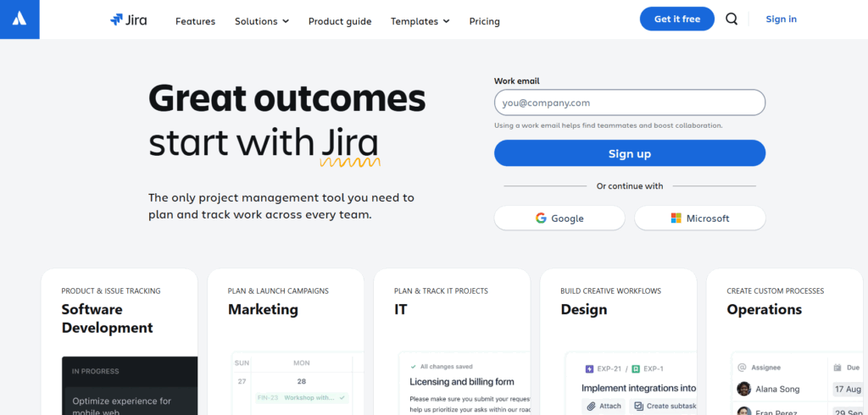Image resolution: width=868 pixels, height=415 pixels.
Task: Click the calendar Due column icon
Action: coord(838,368)
